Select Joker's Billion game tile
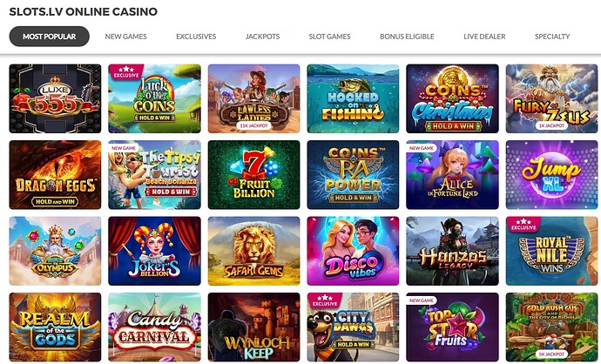 [x=154, y=251]
